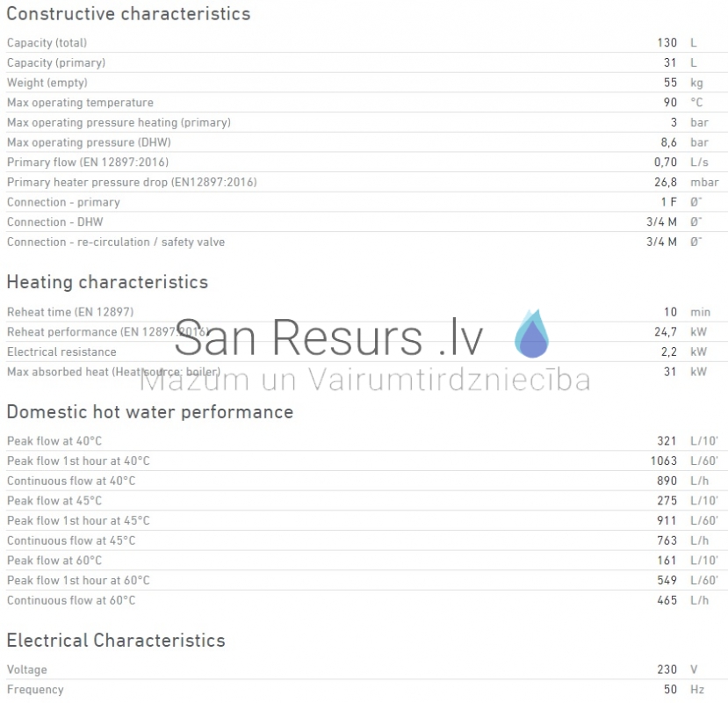
Task: Click the Peak flow at 40°C label
Action: pyautogui.click(x=54, y=441)
